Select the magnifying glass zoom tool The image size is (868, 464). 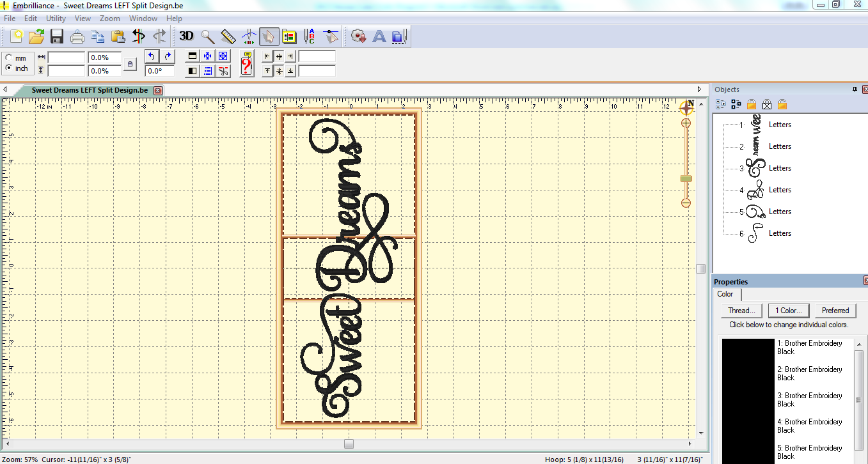[x=208, y=36]
